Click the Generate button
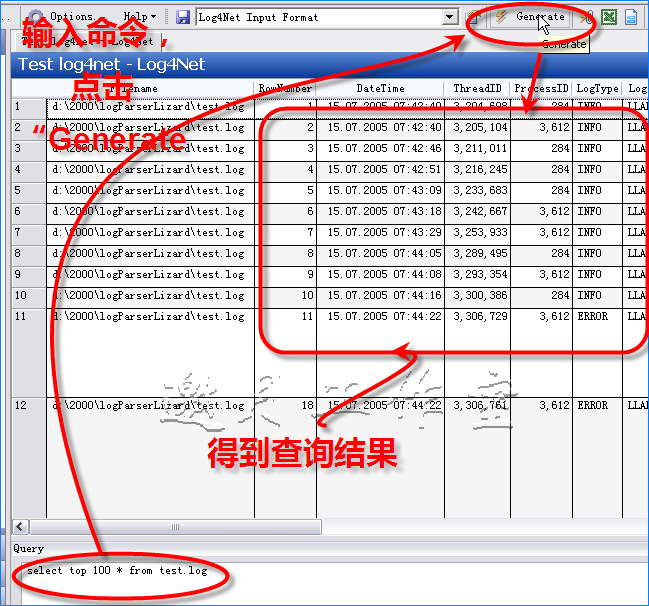649x606 pixels. pos(530,17)
